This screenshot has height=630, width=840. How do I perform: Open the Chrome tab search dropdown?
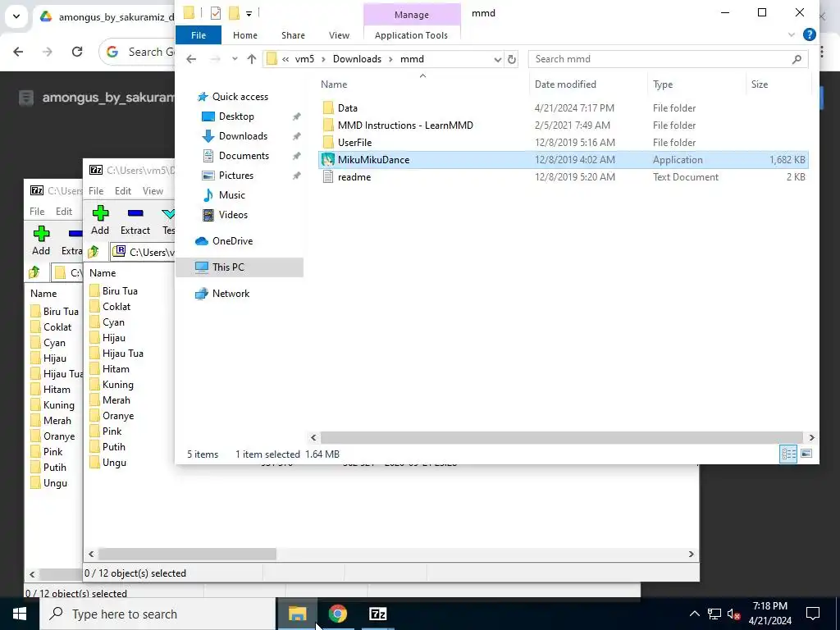(x=16, y=16)
